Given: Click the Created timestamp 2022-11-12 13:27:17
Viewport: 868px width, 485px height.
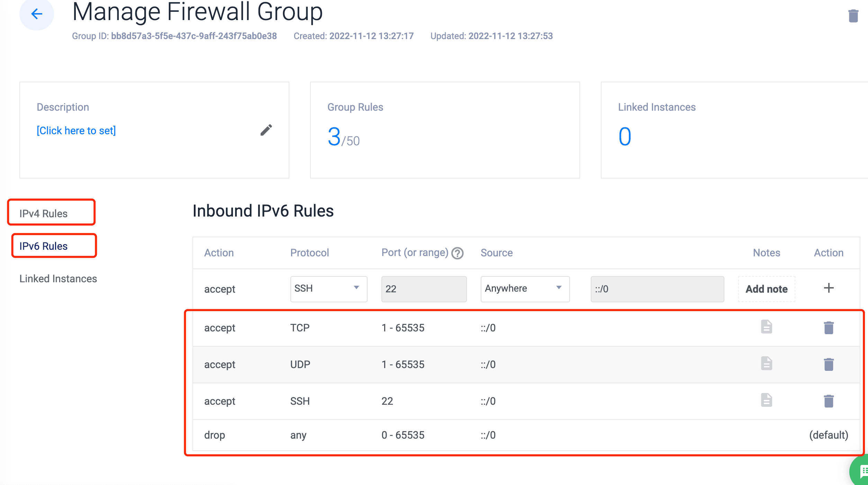Looking at the screenshot, I should point(371,36).
